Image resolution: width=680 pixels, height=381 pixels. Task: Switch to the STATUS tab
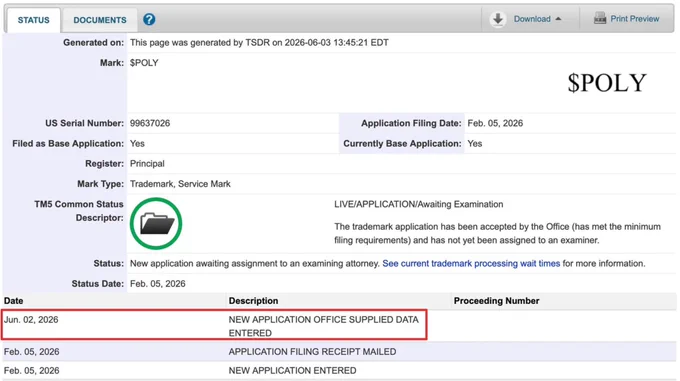33,20
